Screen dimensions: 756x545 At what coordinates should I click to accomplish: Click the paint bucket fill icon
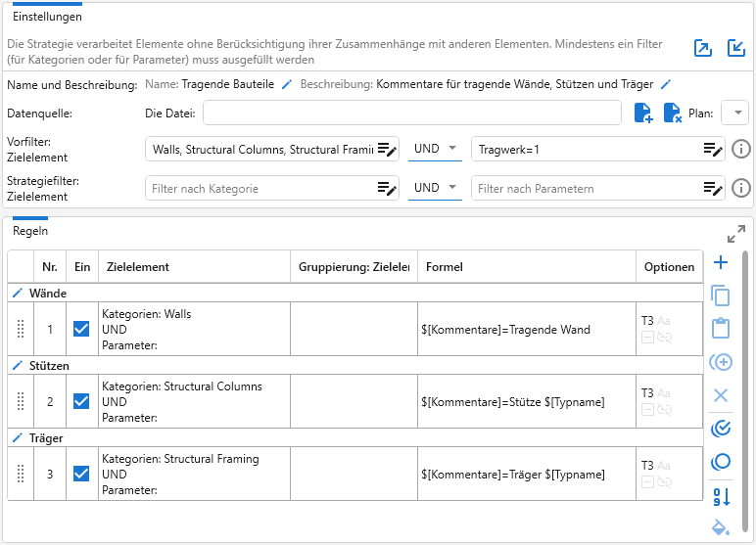click(721, 527)
